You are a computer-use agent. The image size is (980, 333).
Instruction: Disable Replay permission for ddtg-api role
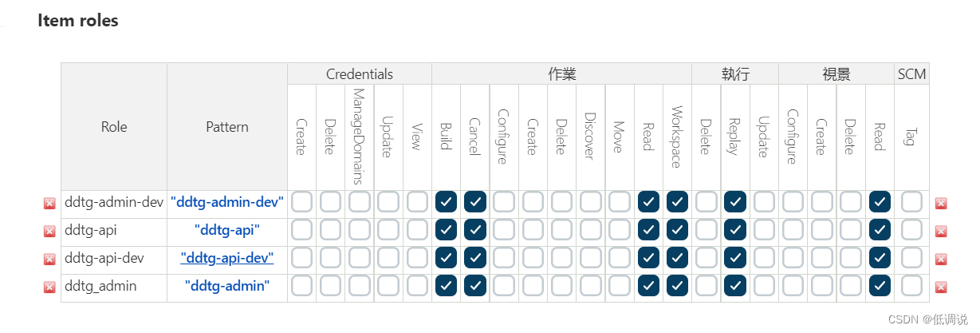pyautogui.click(x=734, y=231)
